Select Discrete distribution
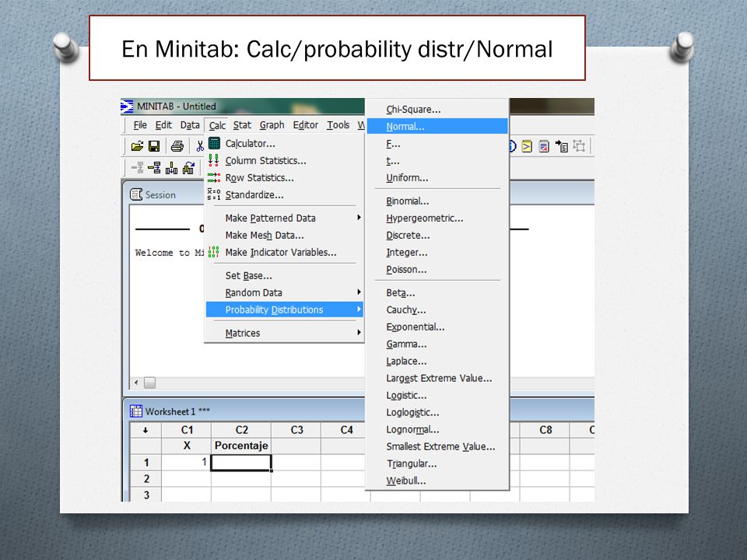The width and height of the screenshot is (747, 560). [437, 236]
